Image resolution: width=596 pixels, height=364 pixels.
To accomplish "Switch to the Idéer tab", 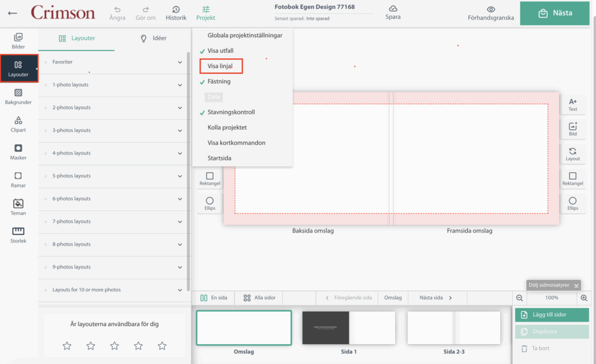I will tap(154, 38).
